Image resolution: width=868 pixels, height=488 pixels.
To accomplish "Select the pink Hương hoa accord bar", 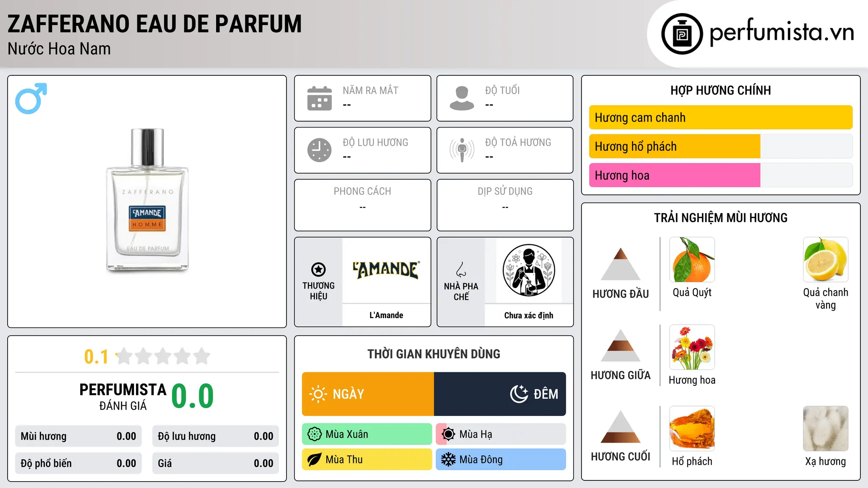I will [721, 175].
